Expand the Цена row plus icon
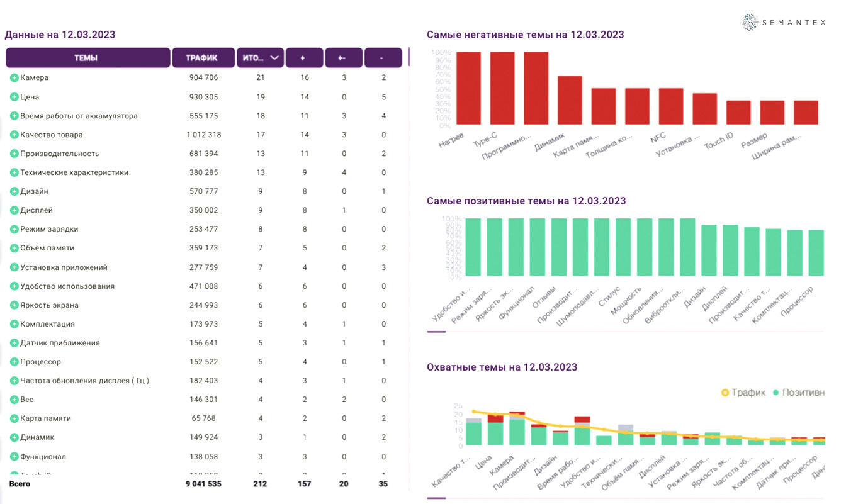 [14, 97]
